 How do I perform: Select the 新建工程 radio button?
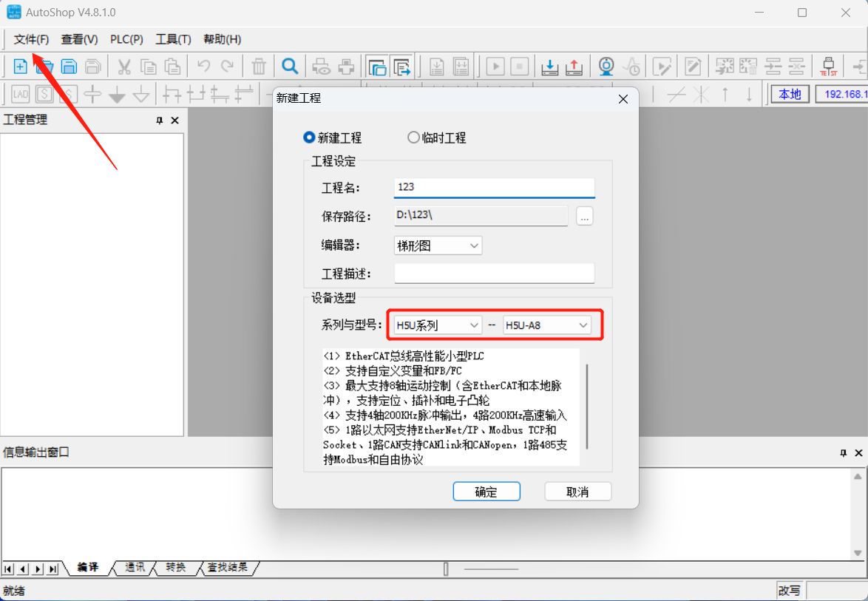pos(309,137)
